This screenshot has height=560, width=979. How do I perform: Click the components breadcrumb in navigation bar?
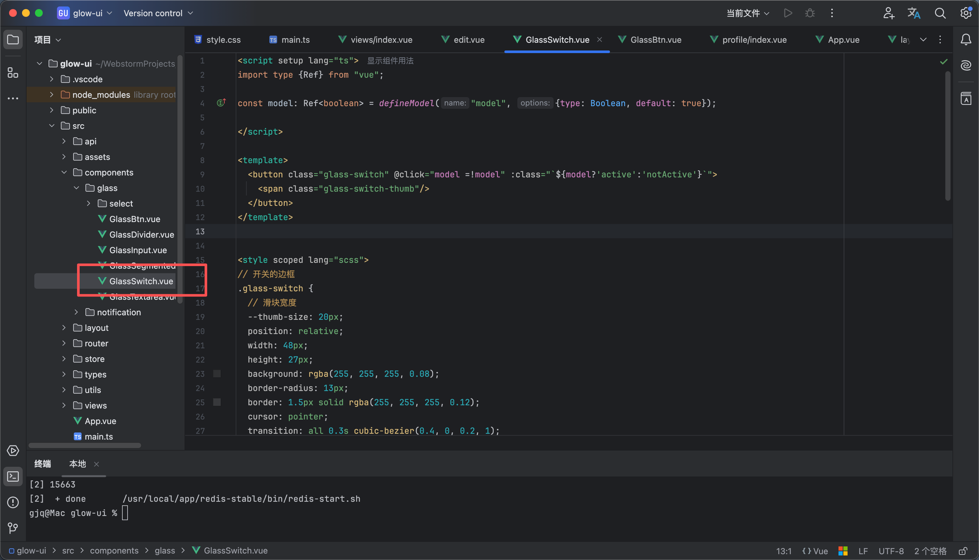coord(114,551)
